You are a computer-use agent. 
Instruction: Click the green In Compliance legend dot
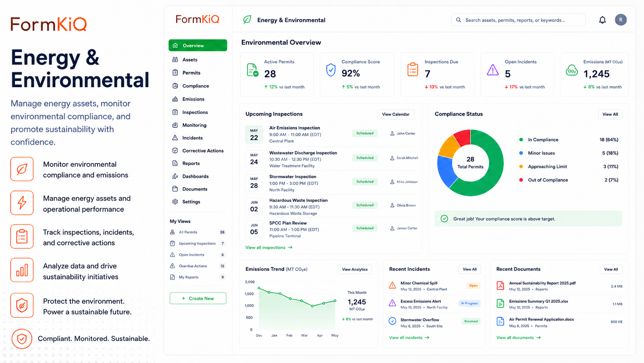(x=521, y=140)
